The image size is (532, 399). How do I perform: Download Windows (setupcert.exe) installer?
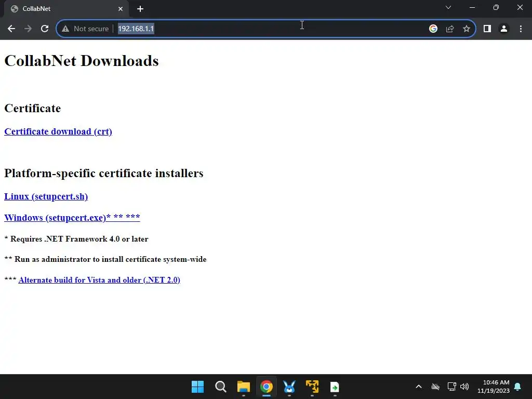72,218
